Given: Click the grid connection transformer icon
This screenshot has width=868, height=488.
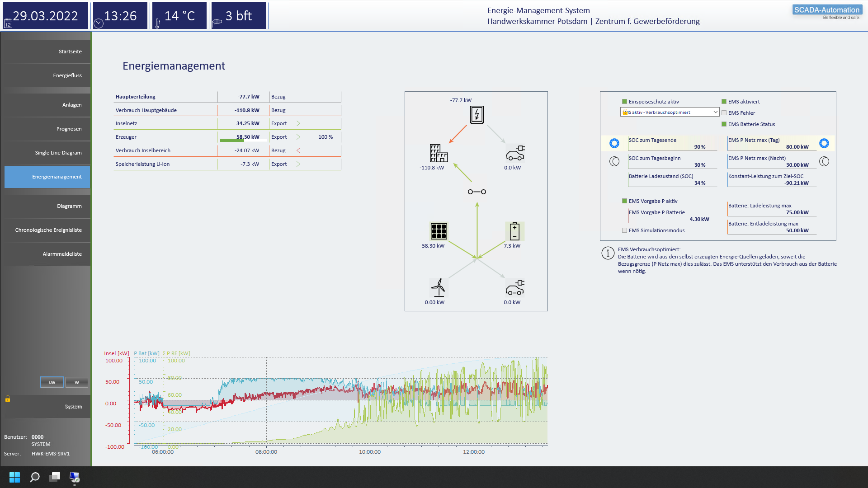Looking at the screenshot, I should click(x=476, y=115).
